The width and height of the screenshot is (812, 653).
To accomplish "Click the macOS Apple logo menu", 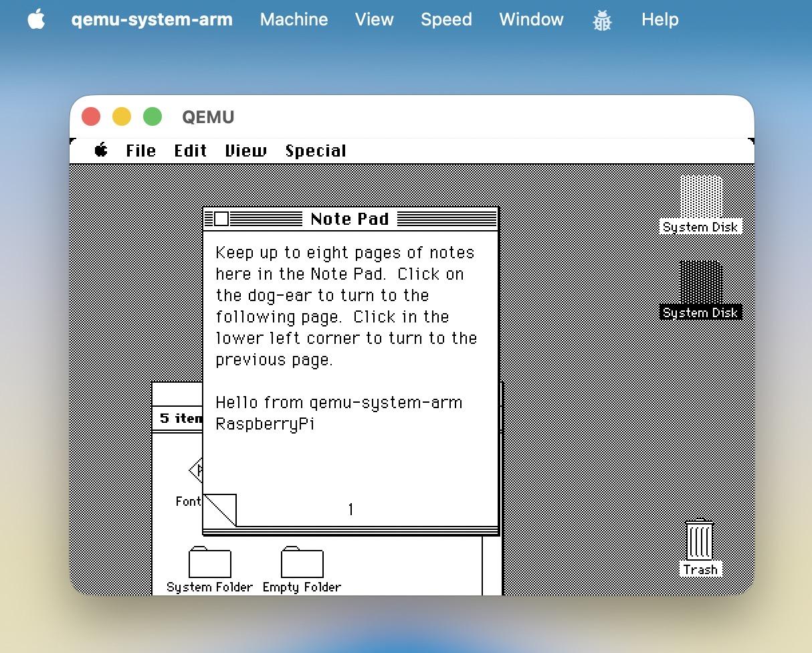I will tap(36, 19).
